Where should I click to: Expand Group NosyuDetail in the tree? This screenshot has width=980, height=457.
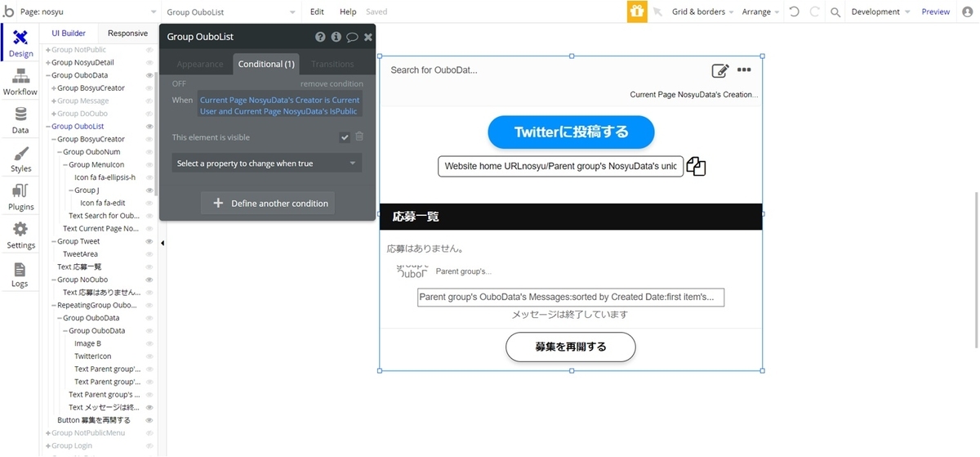tap(48, 62)
